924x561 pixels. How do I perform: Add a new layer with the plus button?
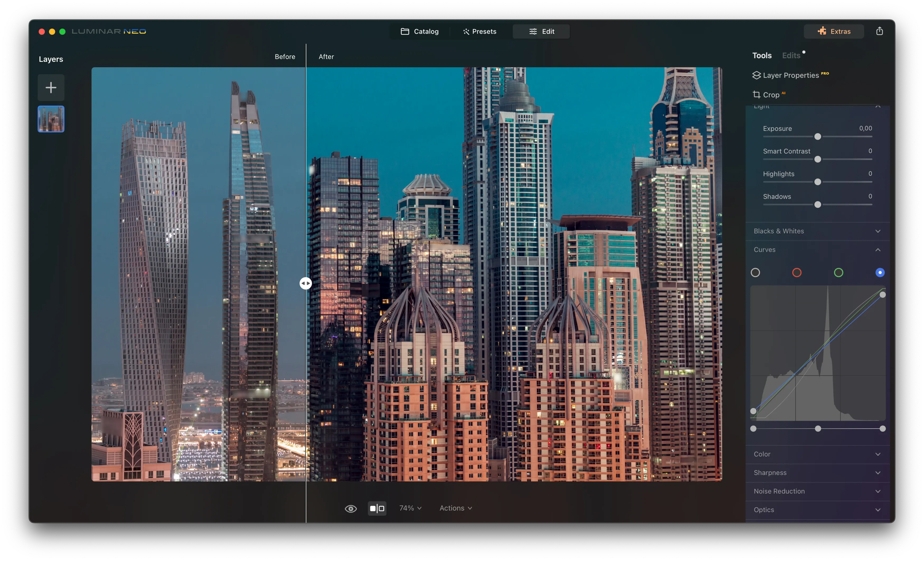click(x=51, y=87)
